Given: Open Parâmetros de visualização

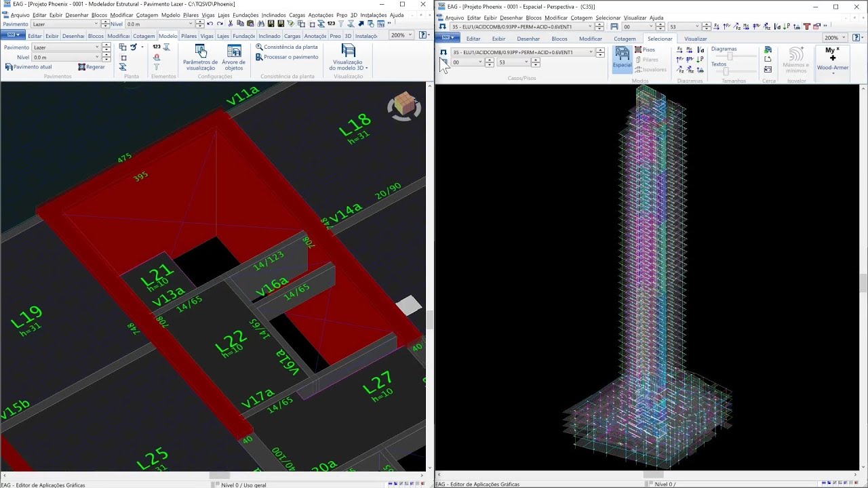Looking at the screenshot, I should coord(201,58).
